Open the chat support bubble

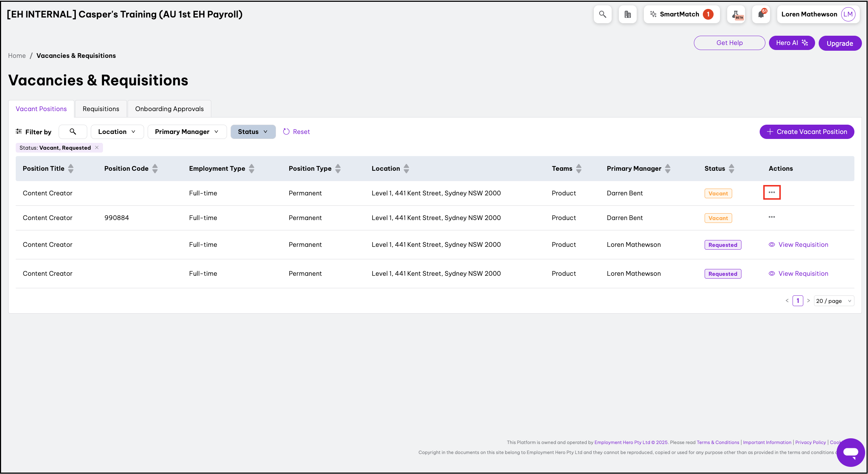(850, 452)
